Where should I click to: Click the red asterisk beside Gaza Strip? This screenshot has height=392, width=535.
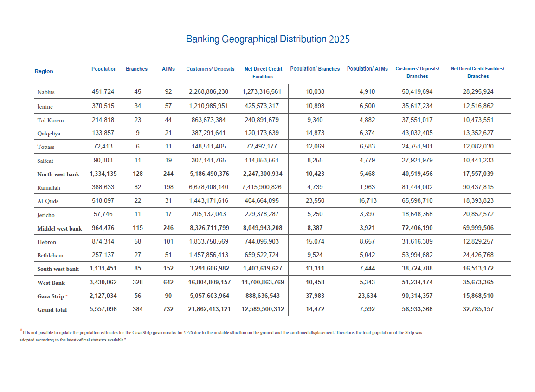[66, 296]
